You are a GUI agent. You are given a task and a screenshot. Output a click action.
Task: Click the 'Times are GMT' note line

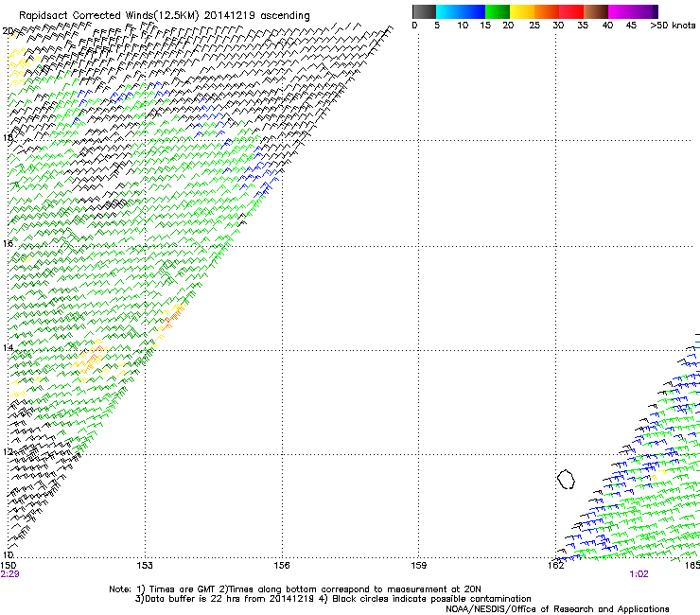[x=294, y=589]
